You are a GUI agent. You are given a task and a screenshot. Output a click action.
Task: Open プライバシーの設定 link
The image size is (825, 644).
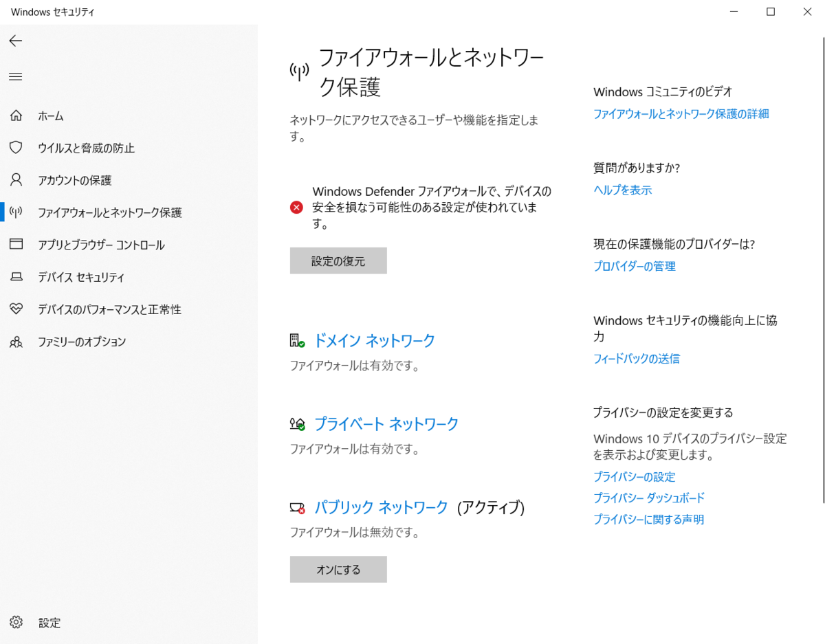click(x=635, y=477)
